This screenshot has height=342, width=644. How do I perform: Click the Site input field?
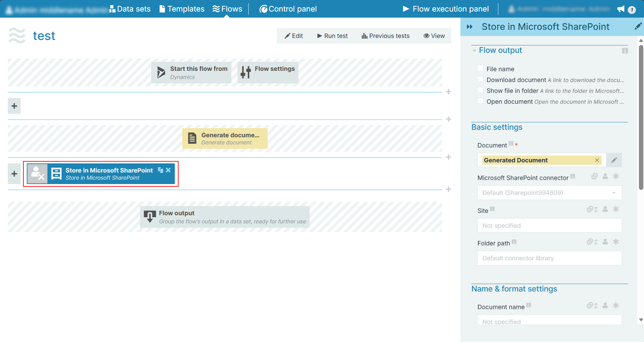549,226
